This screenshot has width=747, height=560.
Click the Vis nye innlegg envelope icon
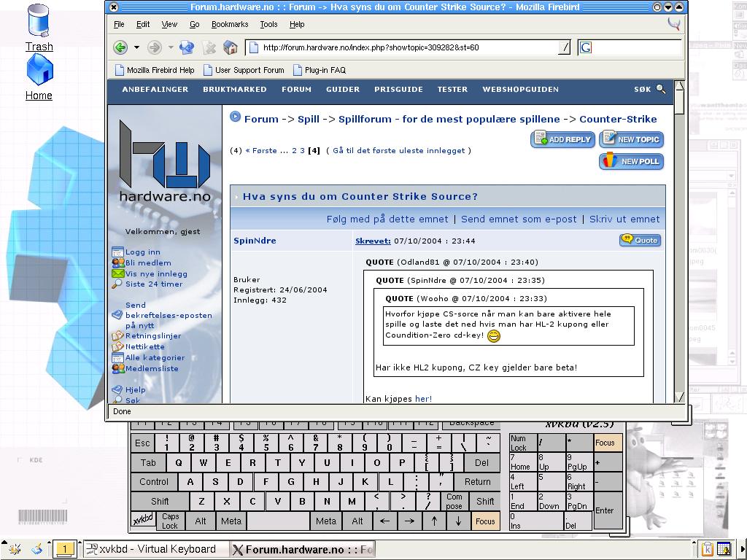(117, 273)
